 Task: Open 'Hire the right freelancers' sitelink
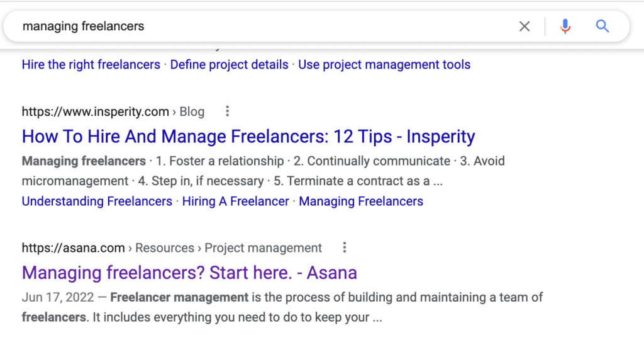coord(91,64)
